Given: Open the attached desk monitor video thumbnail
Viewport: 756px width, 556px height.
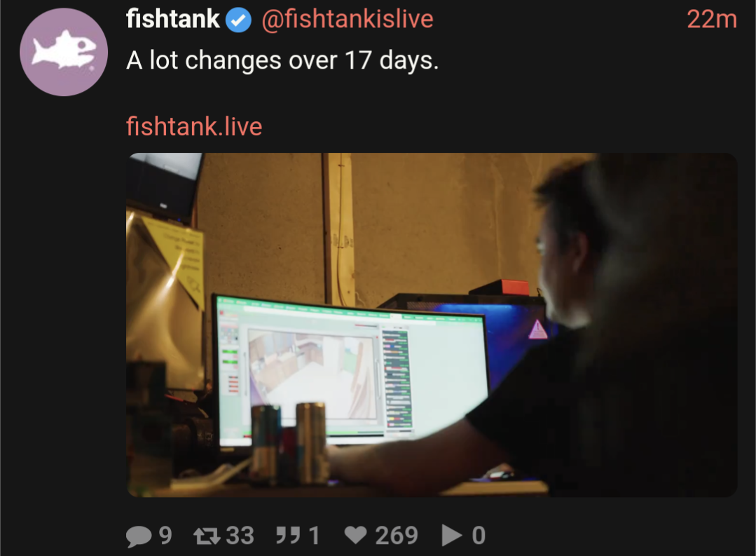Looking at the screenshot, I should coord(432,325).
